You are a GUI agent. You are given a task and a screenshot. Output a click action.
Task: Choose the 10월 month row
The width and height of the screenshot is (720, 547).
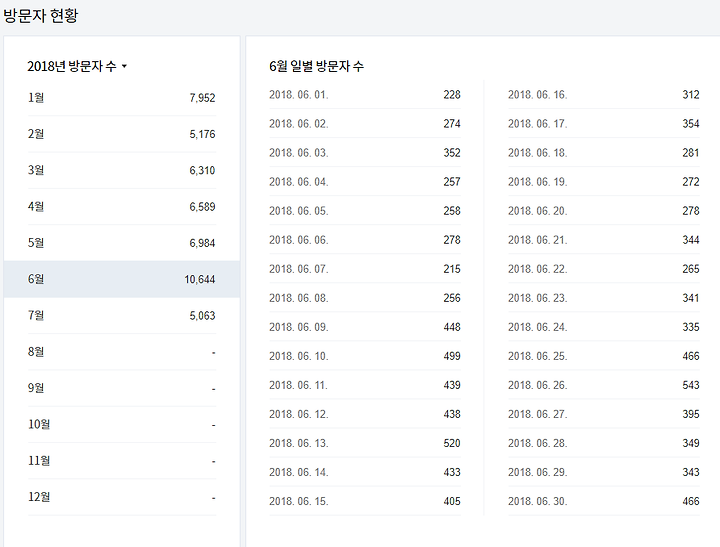coord(122,424)
